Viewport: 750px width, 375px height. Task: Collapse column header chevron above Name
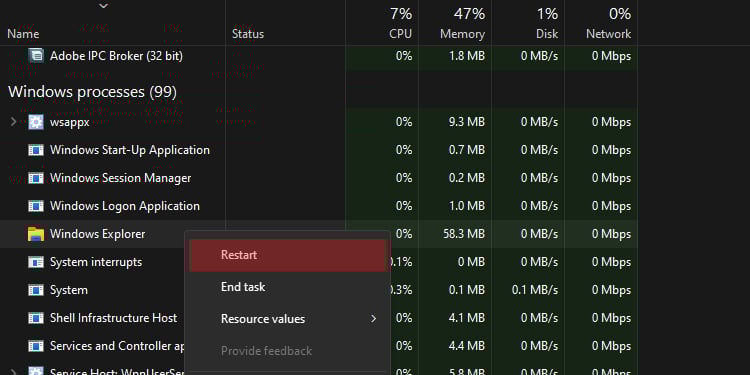click(103, 6)
